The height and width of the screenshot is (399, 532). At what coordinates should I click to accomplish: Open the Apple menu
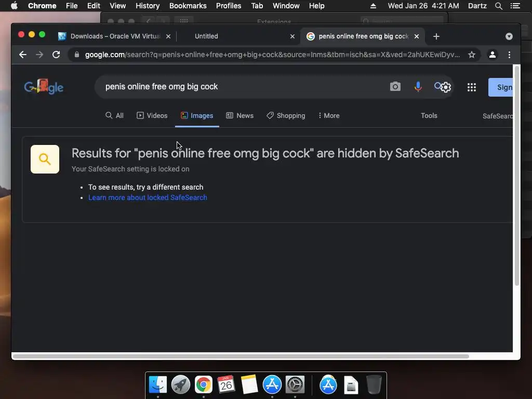14,6
